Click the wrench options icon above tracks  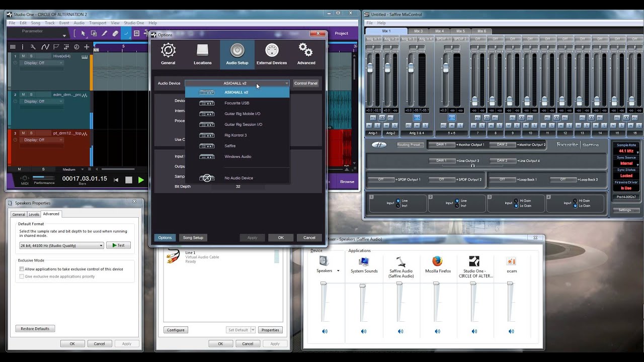pyautogui.click(x=33, y=47)
